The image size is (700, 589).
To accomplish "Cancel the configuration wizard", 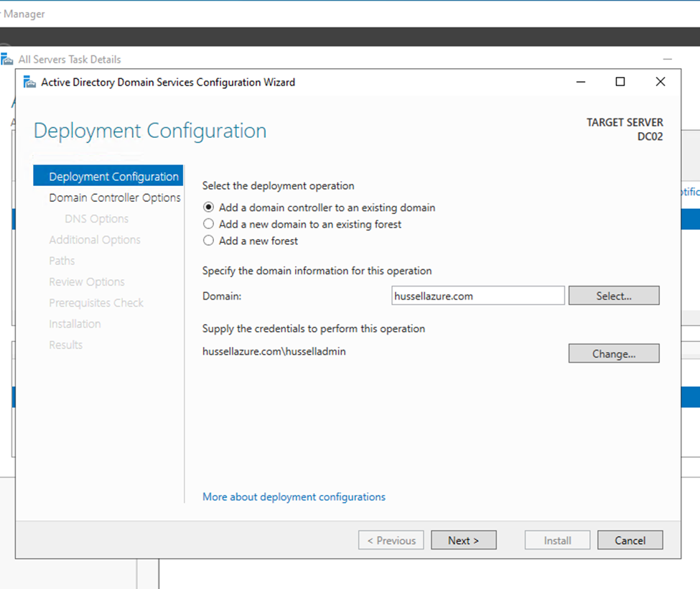I will click(x=630, y=539).
